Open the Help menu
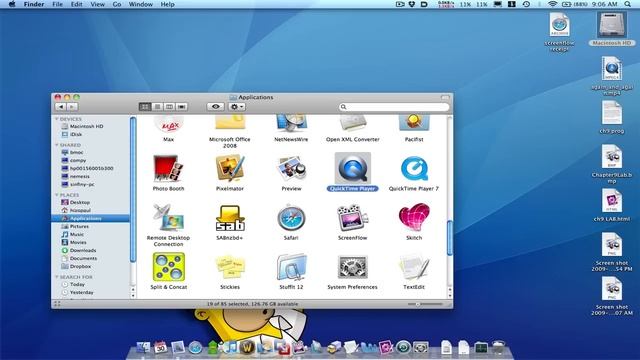Viewport: 640px width, 360px height. tap(167, 4)
